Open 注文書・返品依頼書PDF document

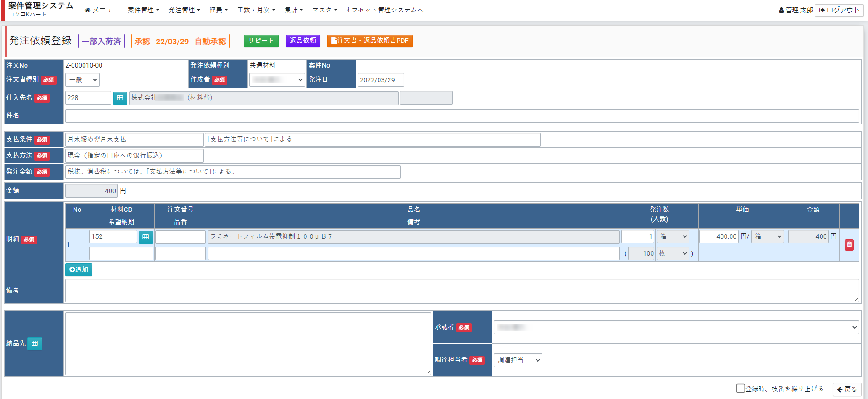pos(370,41)
